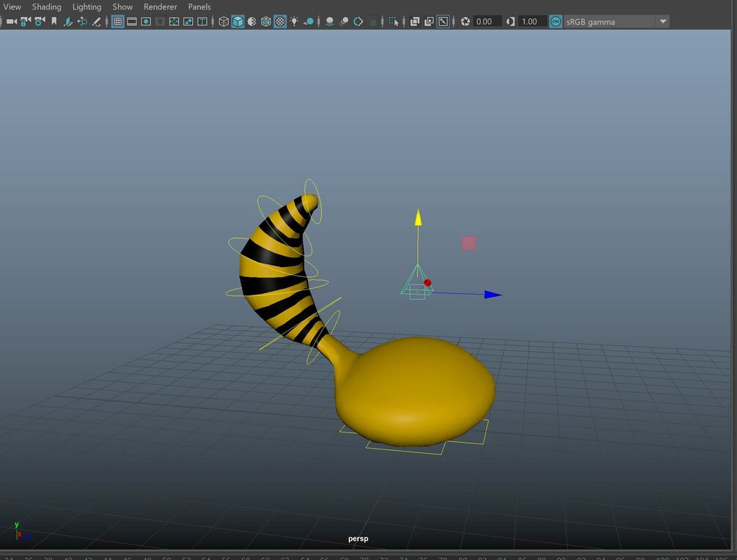Open the Shading menu
This screenshot has width=737, height=560.
46,7
